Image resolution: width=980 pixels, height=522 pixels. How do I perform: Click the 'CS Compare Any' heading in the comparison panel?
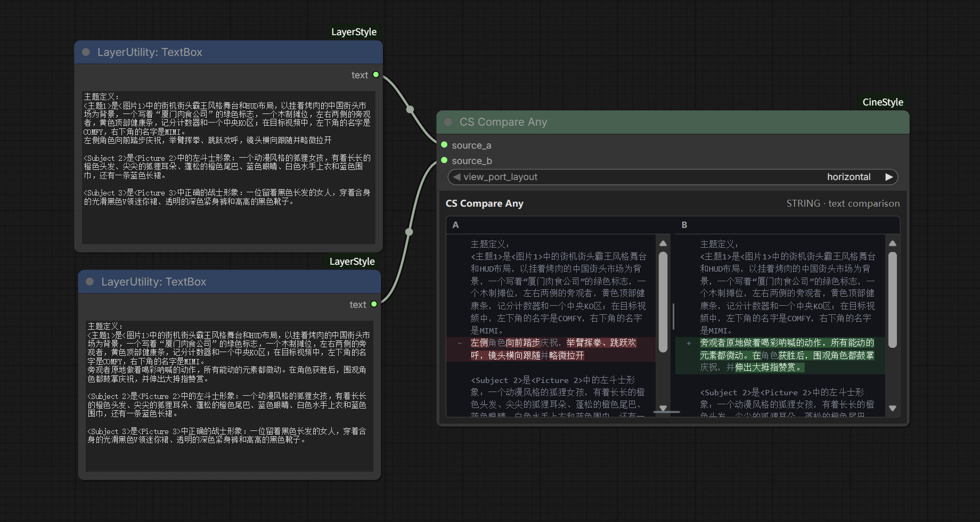(485, 203)
